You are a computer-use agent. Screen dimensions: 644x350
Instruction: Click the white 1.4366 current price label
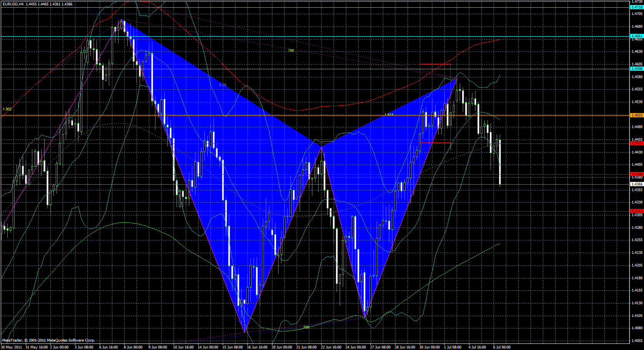coord(637,184)
